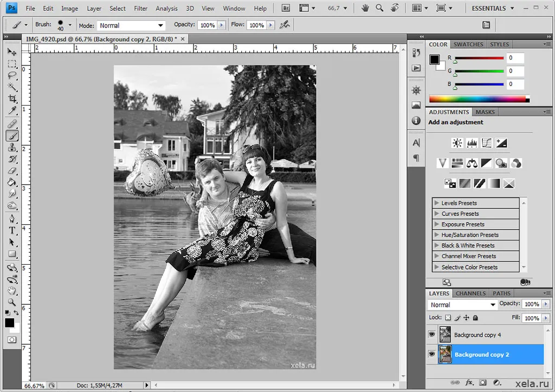The image size is (555, 392).
Task: Click the Background copy 4 layer thumbnail
Action: coord(445,335)
